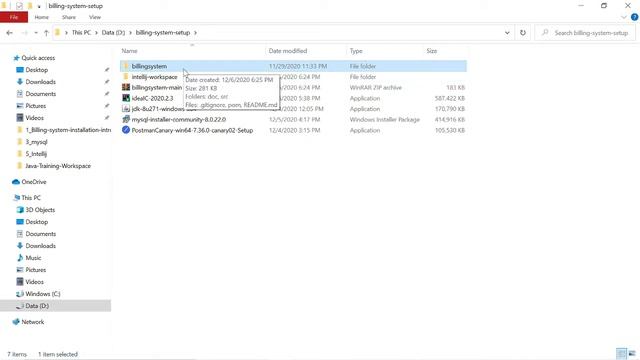Open Pictures under This PC

36,270
